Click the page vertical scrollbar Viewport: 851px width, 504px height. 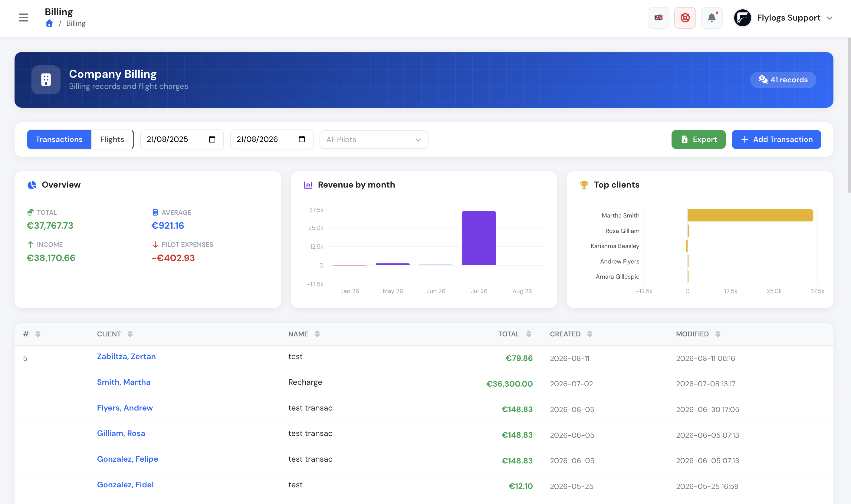849,116
